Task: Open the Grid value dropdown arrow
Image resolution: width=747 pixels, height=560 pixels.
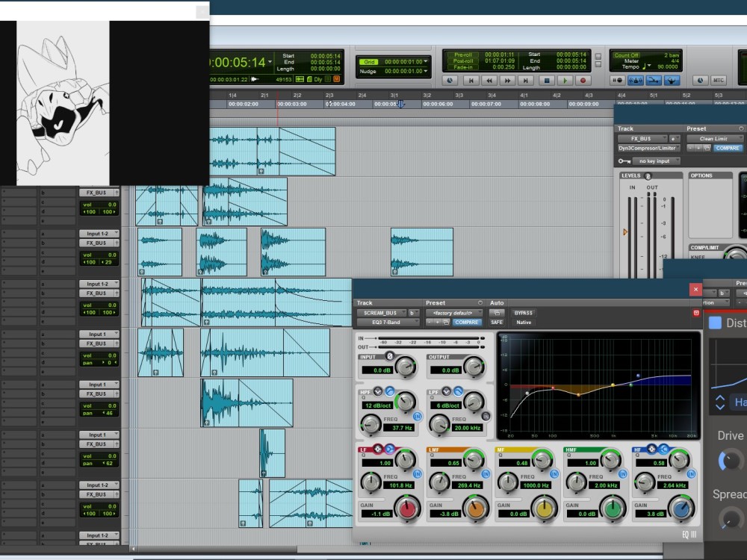Action: click(x=426, y=62)
